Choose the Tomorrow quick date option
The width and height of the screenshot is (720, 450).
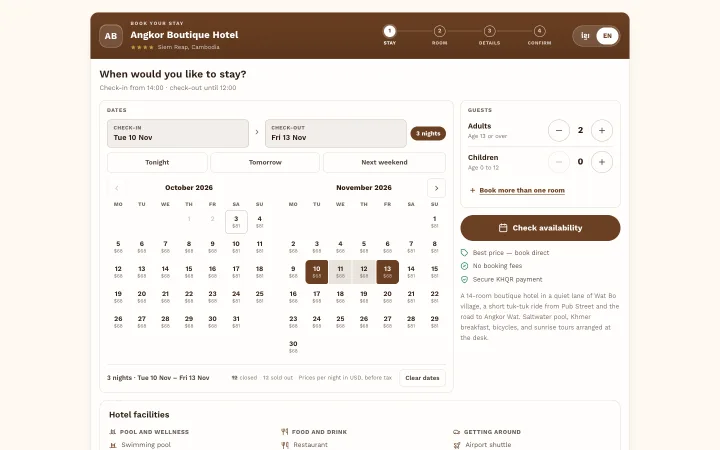click(x=265, y=163)
